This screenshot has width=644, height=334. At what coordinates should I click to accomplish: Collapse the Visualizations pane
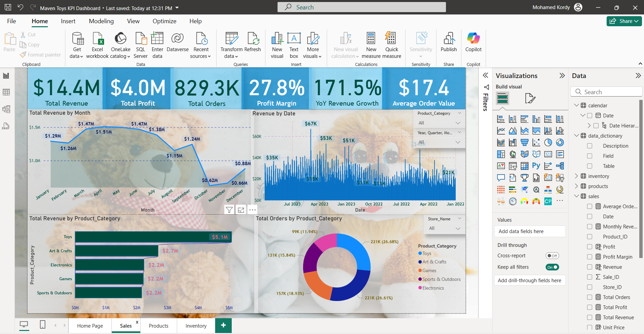(x=562, y=76)
